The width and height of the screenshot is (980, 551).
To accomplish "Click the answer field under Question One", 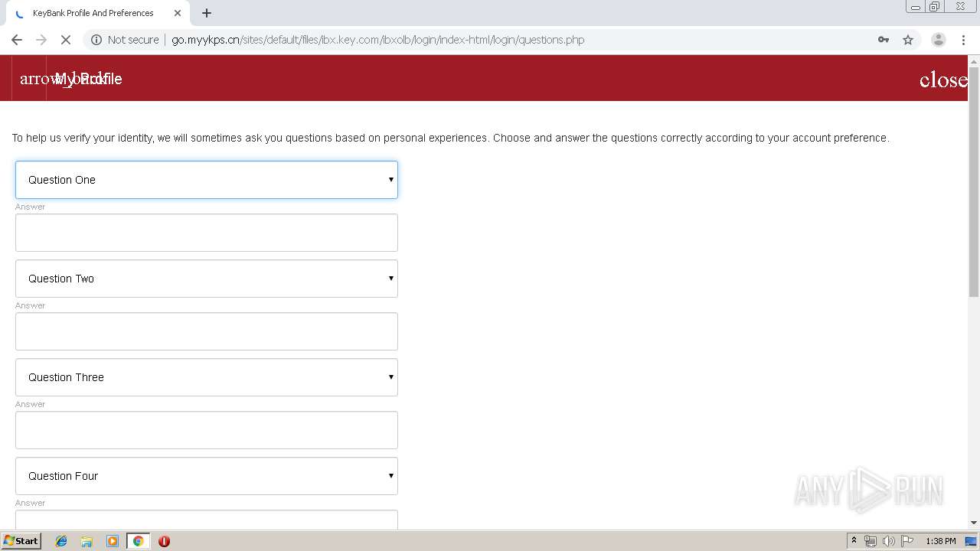I will [x=207, y=233].
